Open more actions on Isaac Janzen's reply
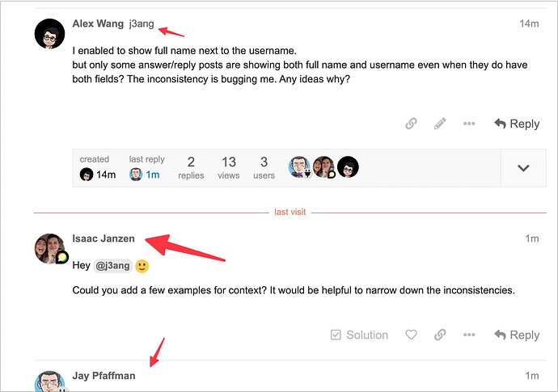 coord(469,335)
